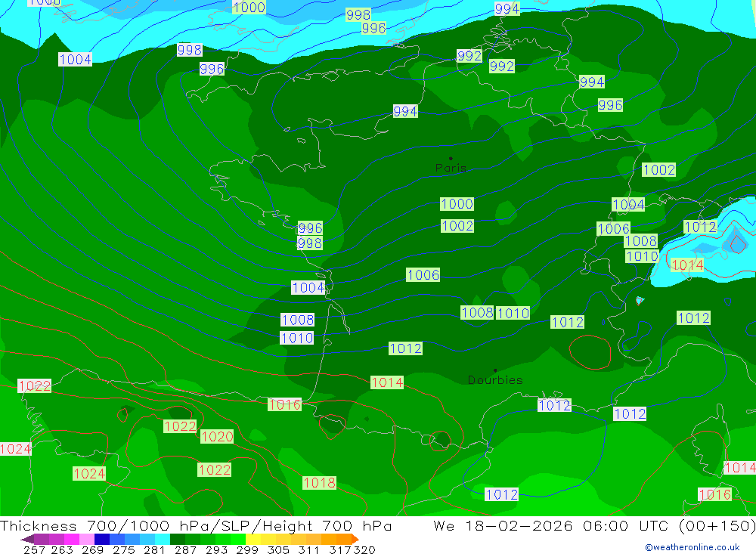Click the orange arrow at legend's right end

(x=355, y=539)
